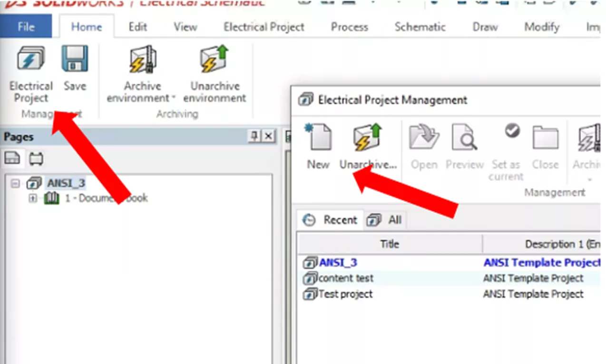Select ANSI_3 project in the tree
Screen dimensions: 606x364
[66, 183]
